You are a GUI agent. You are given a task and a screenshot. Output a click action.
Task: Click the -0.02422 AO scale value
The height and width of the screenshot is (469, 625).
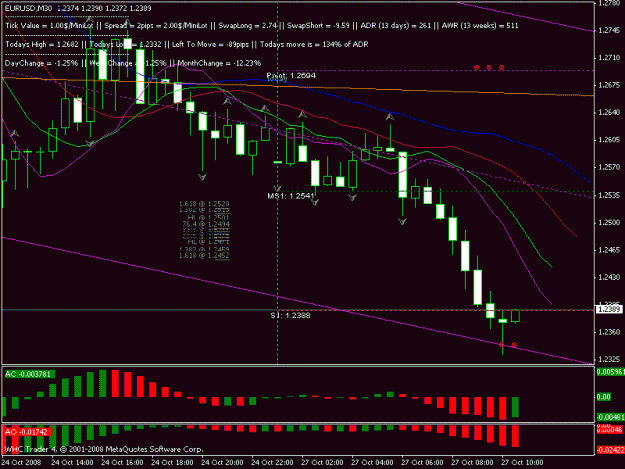610,450
